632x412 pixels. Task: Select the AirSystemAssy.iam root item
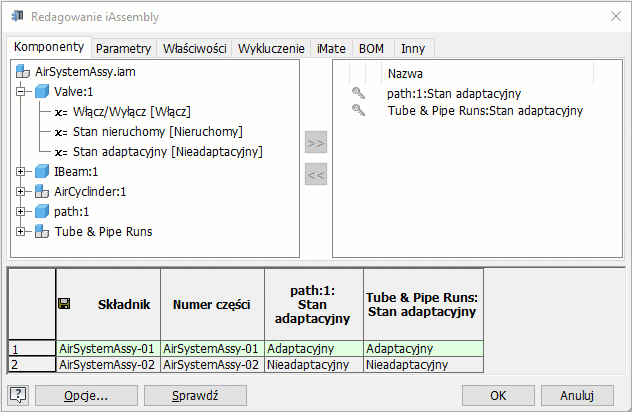coord(85,72)
